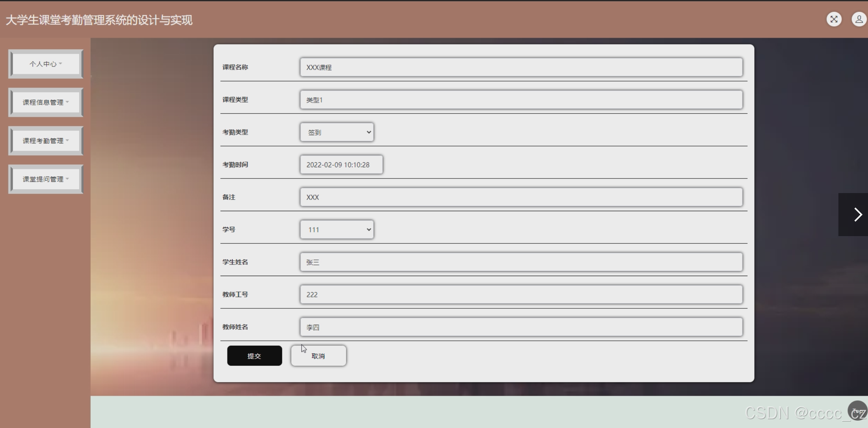Screen dimensions: 868x428
Task: Click the 备注 remarks field
Action: click(x=521, y=197)
